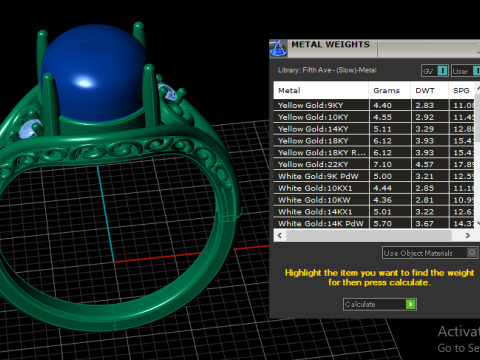Select the Yellow Gold:18KY R... row
480x360 pixels.
[x=374, y=153]
